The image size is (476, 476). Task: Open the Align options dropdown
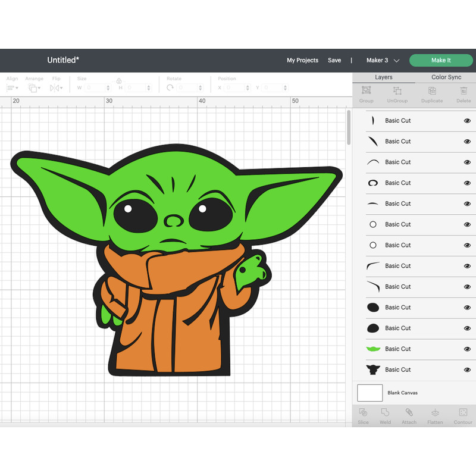click(x=12, y=86)
